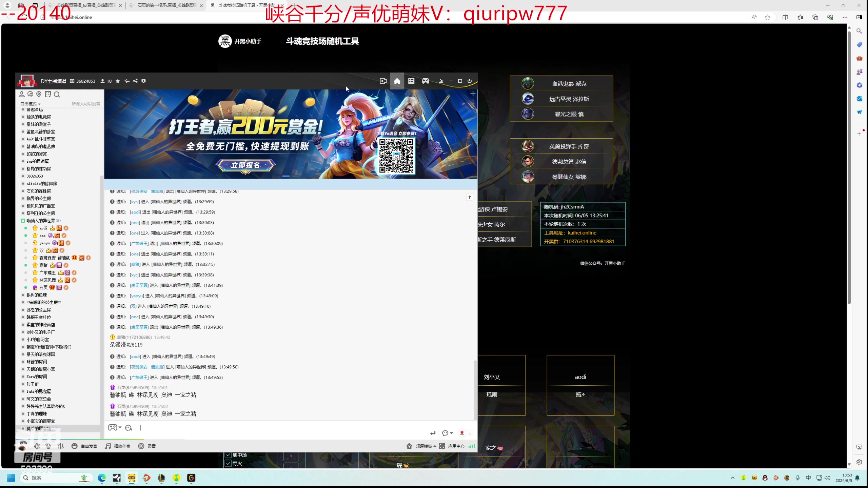This screenshot has width=868, height=488.
Task: Click the report shield icon in channel header
Action: [143, 81]
